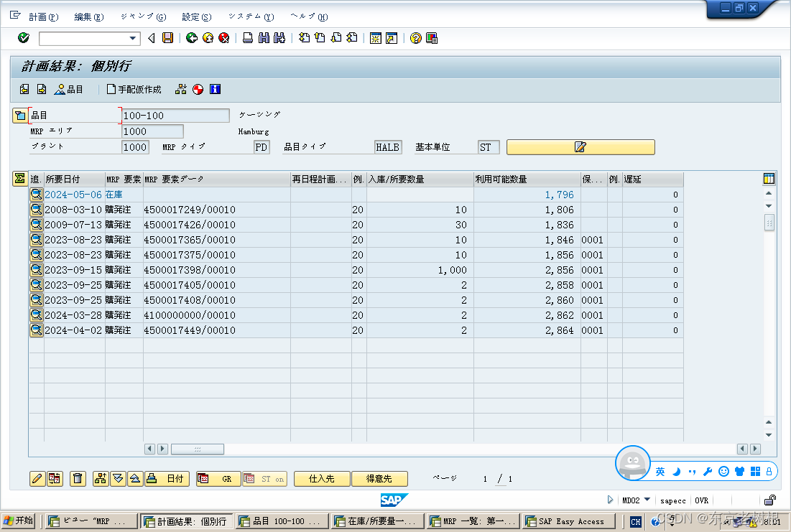
Task: Click the 手配仮作成 button
Action: click(134, 89)
